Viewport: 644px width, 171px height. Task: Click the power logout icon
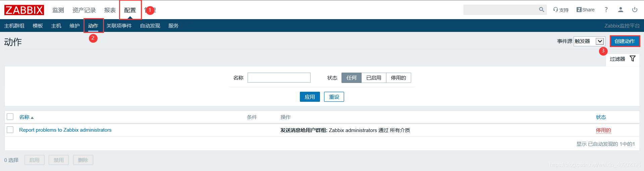tap(635, 10)
